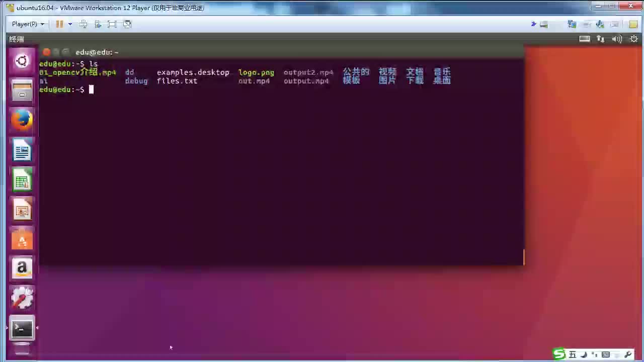Click the 桌面 directory name

pyautogui.click(x=442, y=80)
